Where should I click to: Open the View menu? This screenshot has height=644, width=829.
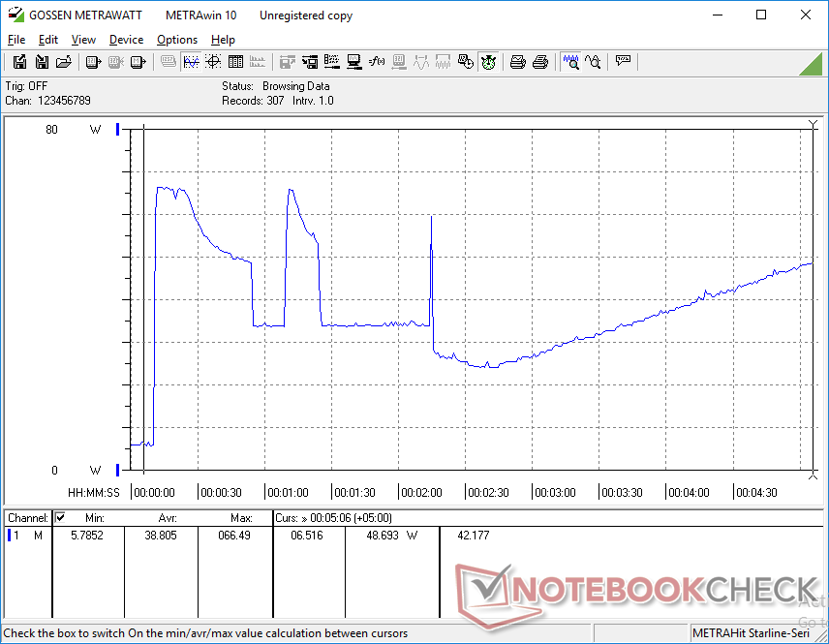click(83, 40)
